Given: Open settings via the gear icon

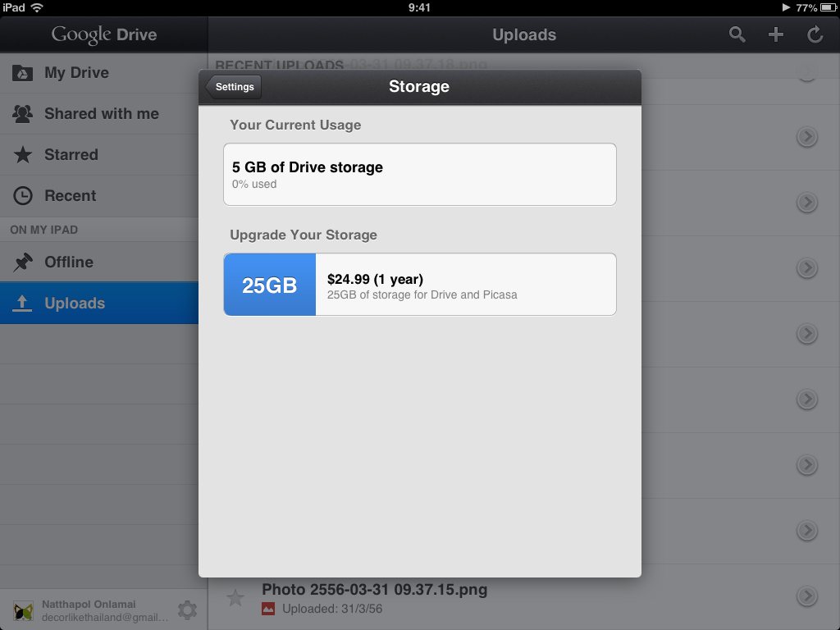Looking at the screenshot, I should pos(188,610).
